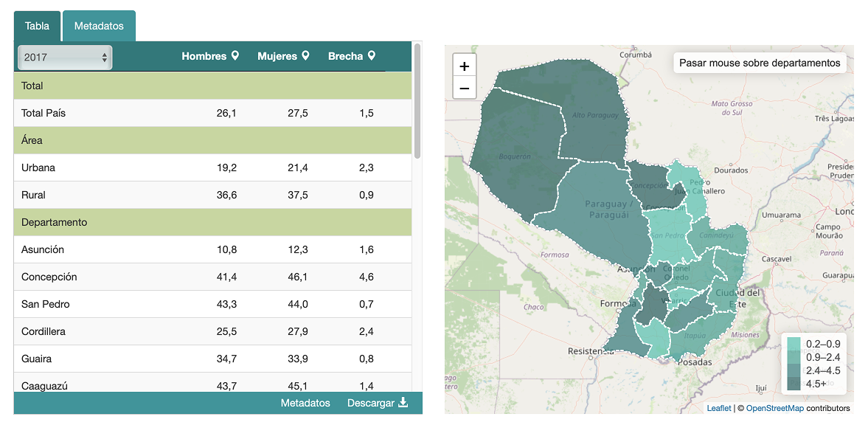This screenshot has width=868, height=425.
Task: Click the table's vertical scrollbar
Action: point(417,100)
